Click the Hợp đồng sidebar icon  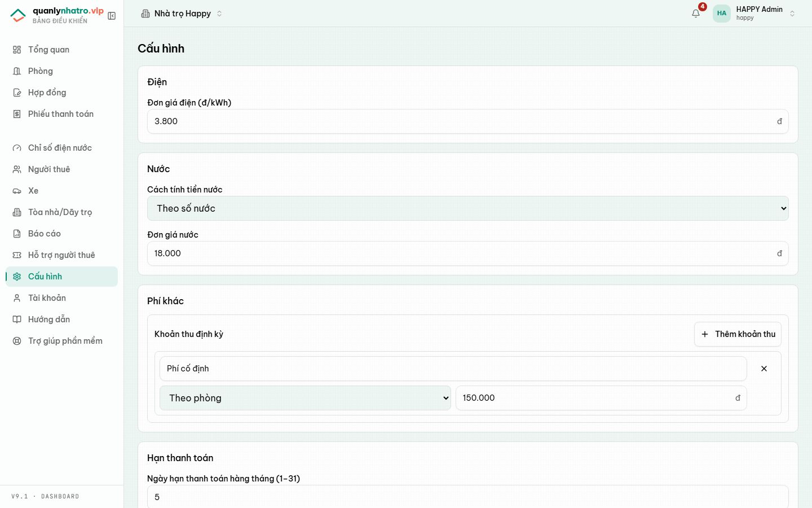pyautogui.click(x=17, y=93)
